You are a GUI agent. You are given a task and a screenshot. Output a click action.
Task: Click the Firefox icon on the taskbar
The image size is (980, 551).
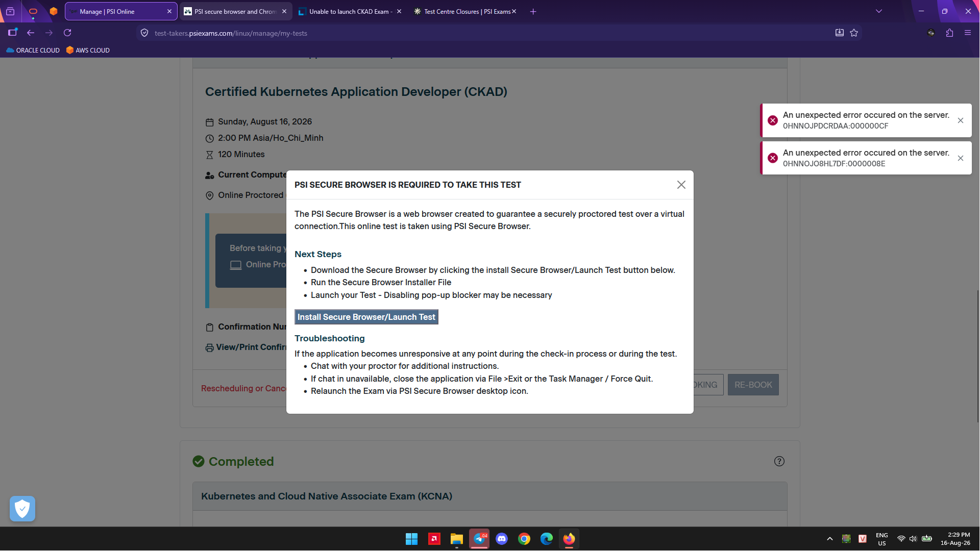click(x=569, y=539)
